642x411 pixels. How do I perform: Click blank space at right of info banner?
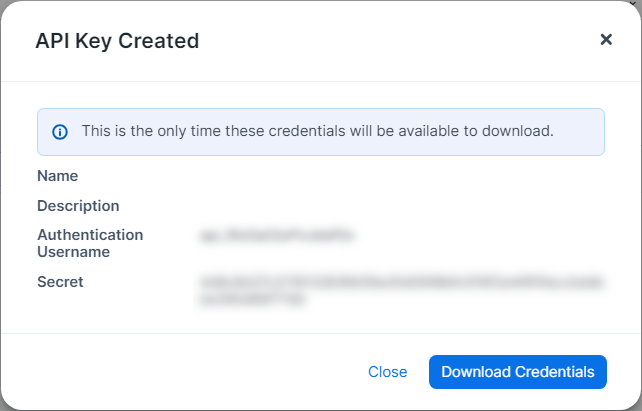pyautogui.click(x=580, y=131)
